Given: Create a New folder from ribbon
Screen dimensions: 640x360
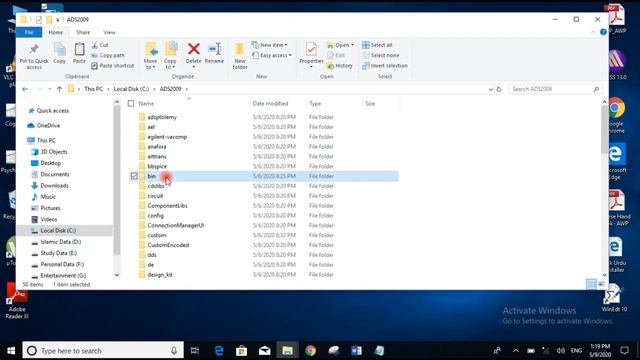Looking at the screenshot, I should (x=240, y=56).
